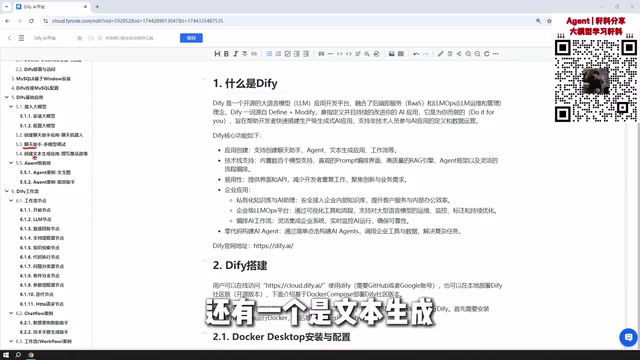Jump to outline item 3 MySQL
Viewport: 640px width, 360px height.
tap(41, 78)
